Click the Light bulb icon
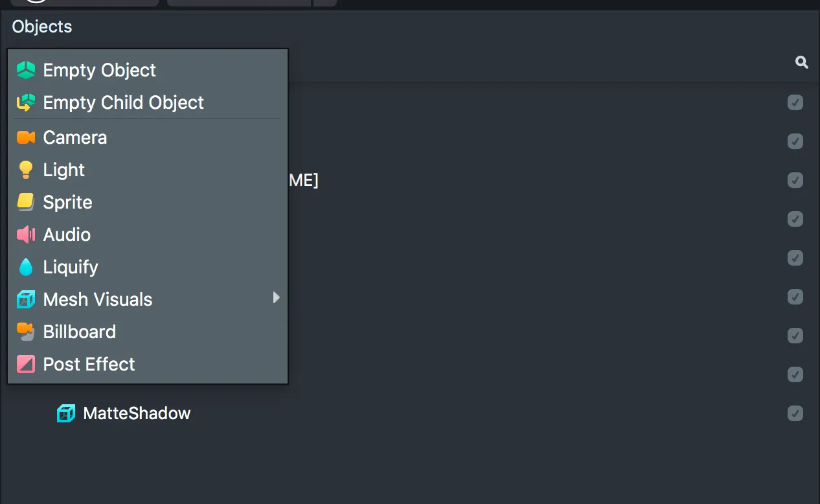820x504 pixels. (27, 169)
